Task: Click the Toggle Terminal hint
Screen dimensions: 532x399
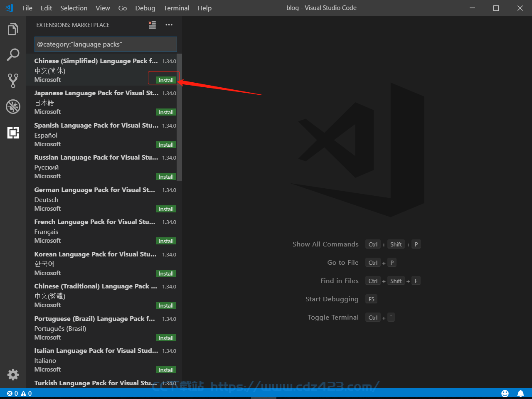Action: point(333,318)
